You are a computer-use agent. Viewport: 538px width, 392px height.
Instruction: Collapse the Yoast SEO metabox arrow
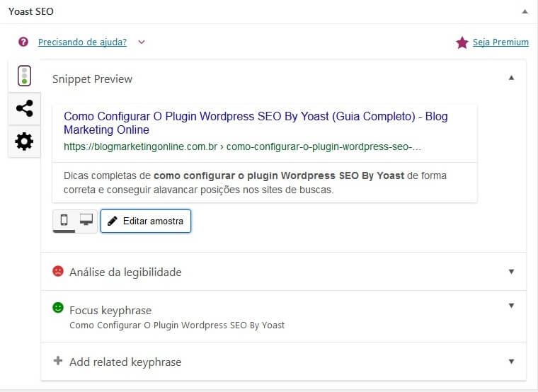click(525, 11)
